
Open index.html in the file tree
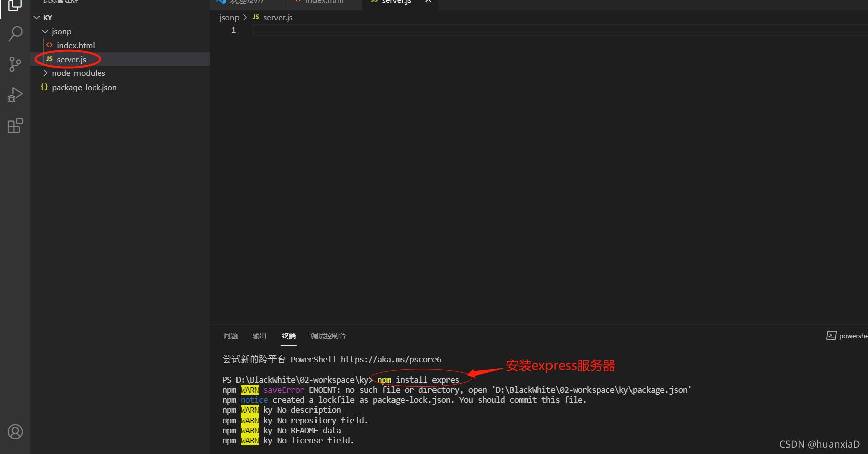click(75, 45)
